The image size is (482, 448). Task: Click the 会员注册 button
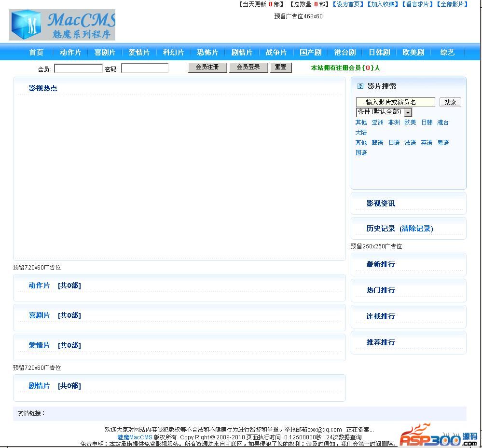[207, 68]
